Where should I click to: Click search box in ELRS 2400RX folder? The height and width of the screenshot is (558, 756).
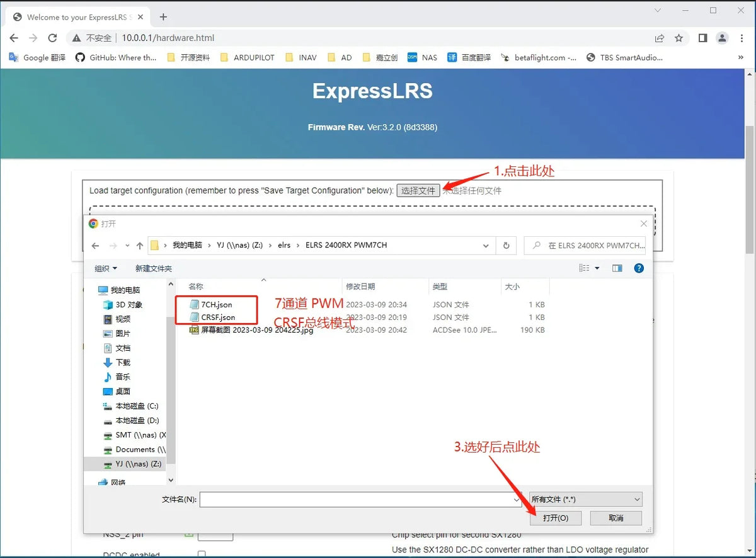[x=586, y=246]
